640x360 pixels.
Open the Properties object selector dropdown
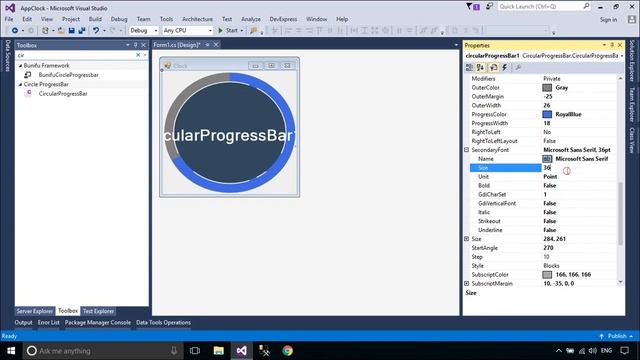(622, 56)
